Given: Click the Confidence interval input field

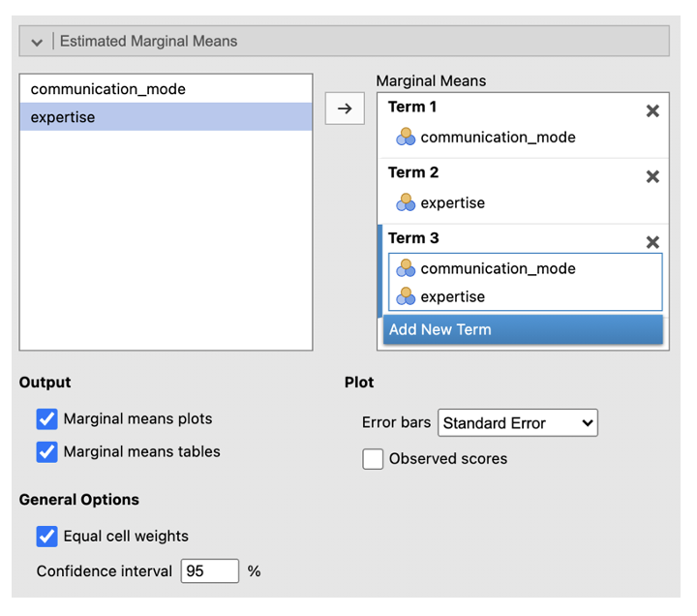Looking at the screenshot, I should (209, 571).
